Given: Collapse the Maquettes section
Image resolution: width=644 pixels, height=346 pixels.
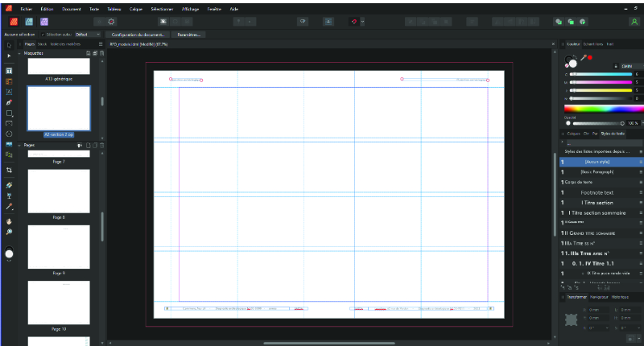Looking at the screenshot, I should click(19, 53).
